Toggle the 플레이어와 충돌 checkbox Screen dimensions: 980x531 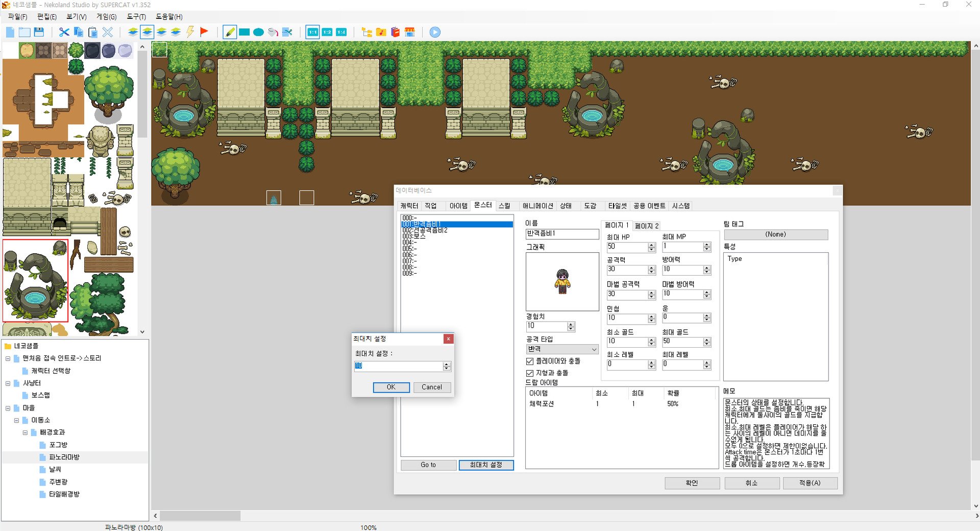coord(530,361)
